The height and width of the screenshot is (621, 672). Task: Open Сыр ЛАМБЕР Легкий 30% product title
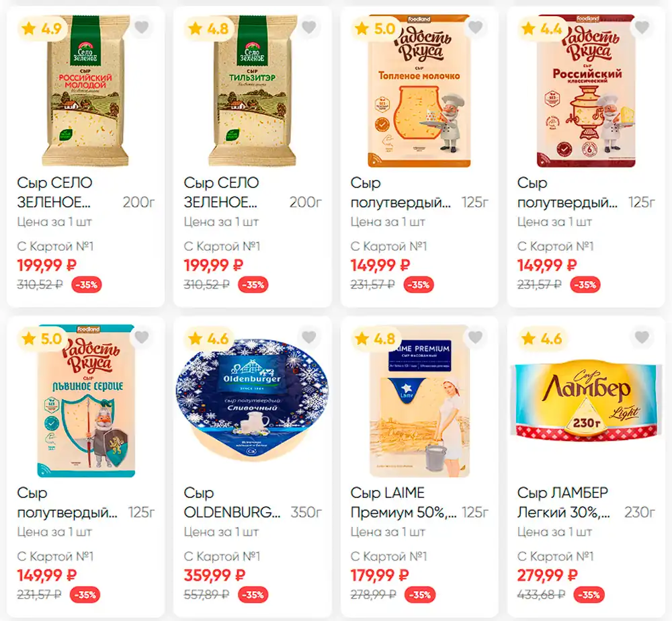coord(564,502)
